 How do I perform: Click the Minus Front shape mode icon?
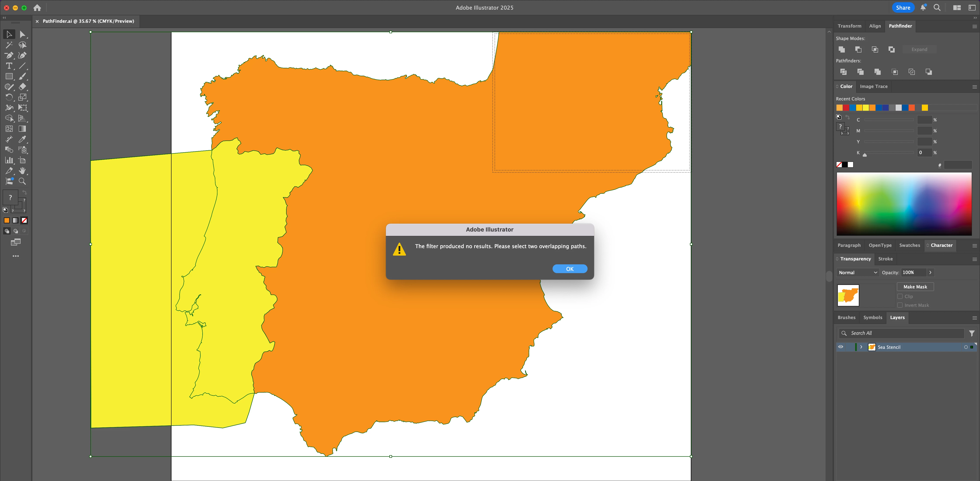pyautogui.click(x=858, y=49)
